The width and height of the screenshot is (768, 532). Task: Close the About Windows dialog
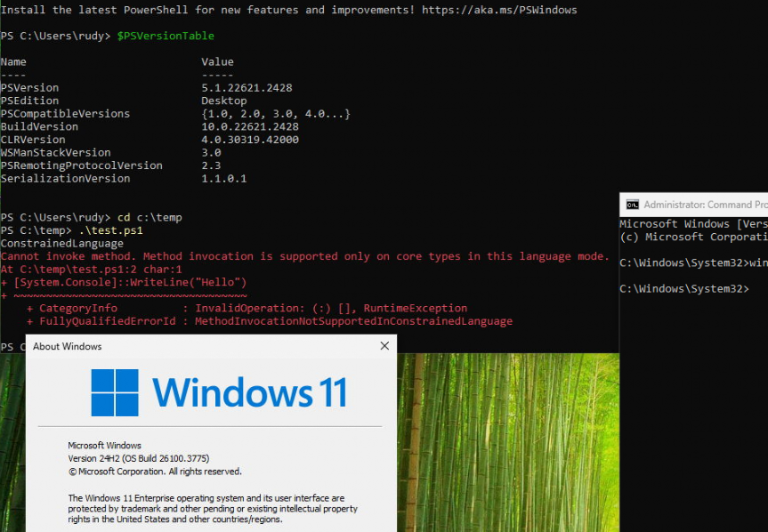click(384, 346)
